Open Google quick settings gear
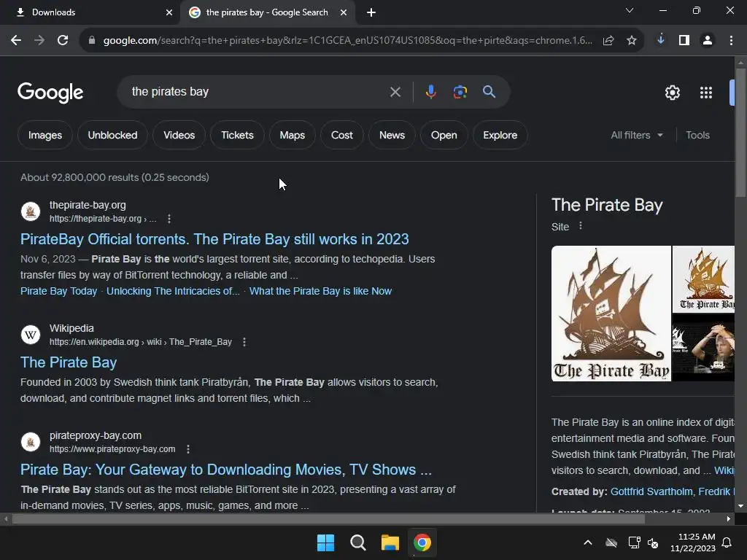747x560 pixels. coord(672,93)
